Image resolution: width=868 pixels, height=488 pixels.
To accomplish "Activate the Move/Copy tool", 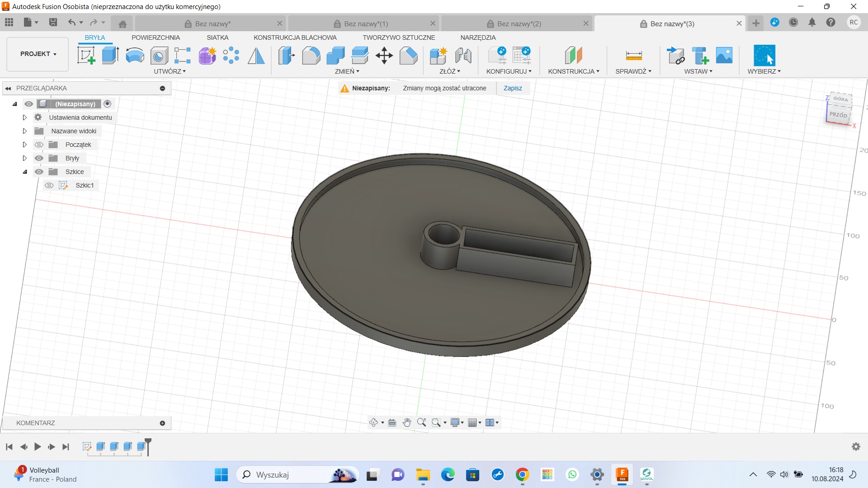I will (384, 56).
